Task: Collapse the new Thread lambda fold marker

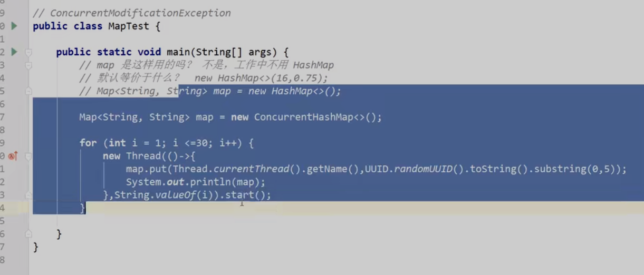Action: click(x=28, y=156)
